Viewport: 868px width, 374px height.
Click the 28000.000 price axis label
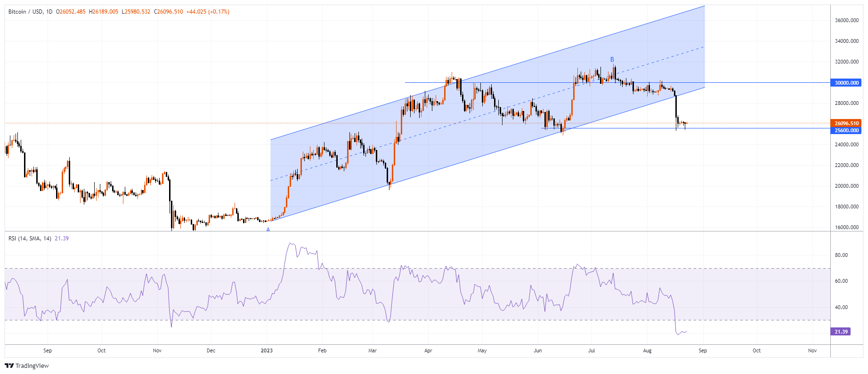pos(847,103)
